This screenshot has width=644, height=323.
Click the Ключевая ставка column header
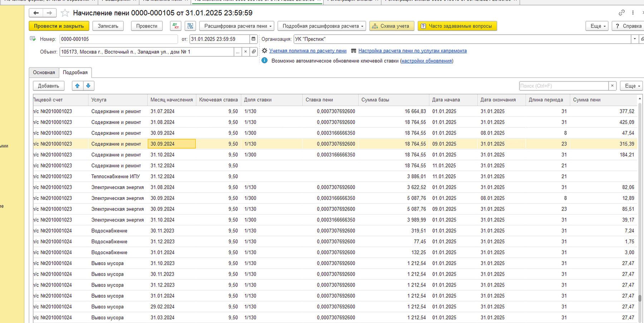pyautogui.click(x=219, y=100)
